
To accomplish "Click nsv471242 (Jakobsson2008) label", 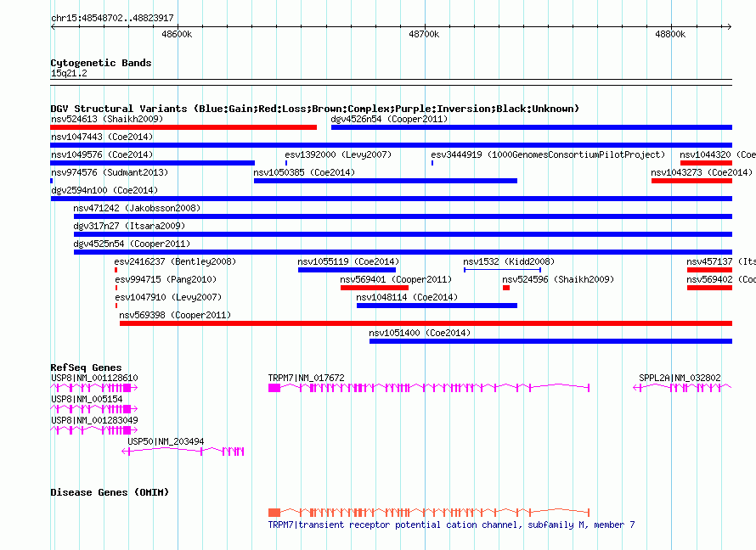I will 137,208.
